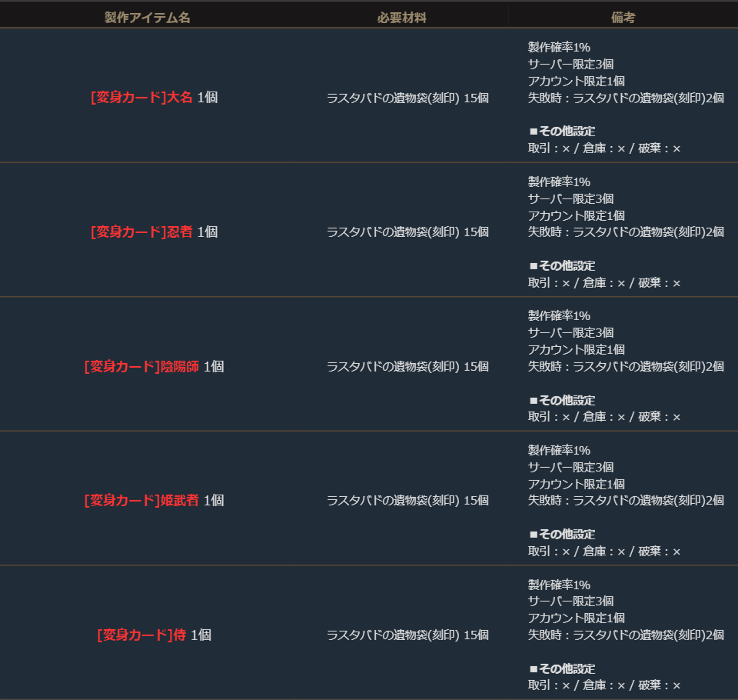Click the required material in the 侍 row
The height and width of the screenshot is (700, 738).
coord(407,635)
